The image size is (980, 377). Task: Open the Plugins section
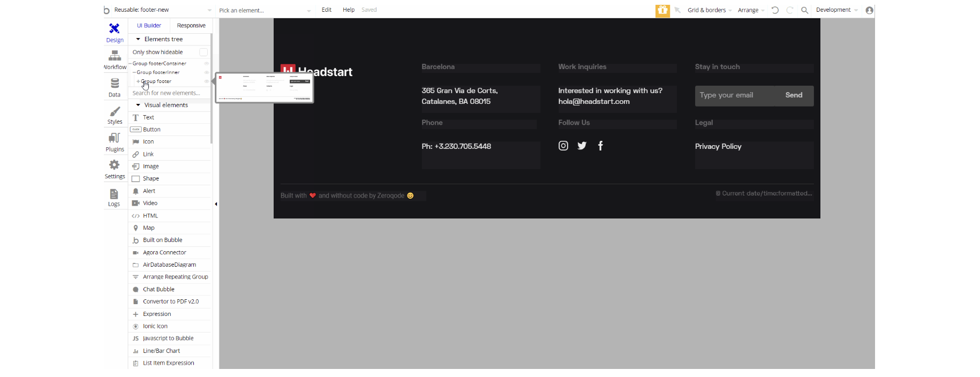(x=115, y=142)
